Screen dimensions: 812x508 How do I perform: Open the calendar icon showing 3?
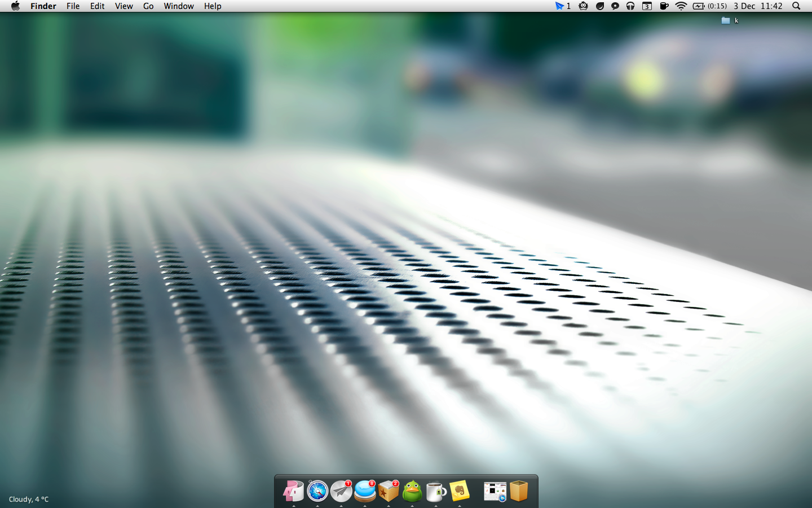[x=647, y=6]
